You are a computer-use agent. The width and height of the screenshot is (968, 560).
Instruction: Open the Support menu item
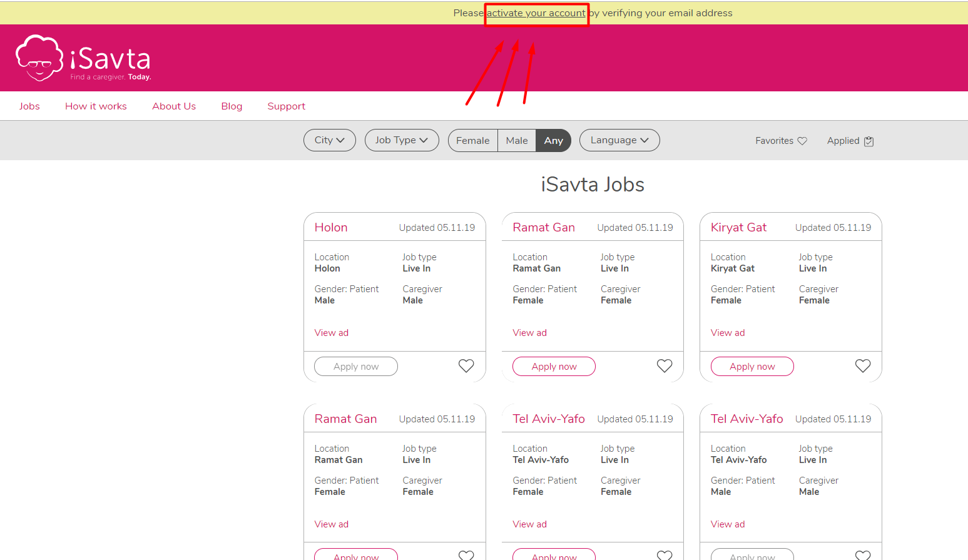click(x=287, y=106)
